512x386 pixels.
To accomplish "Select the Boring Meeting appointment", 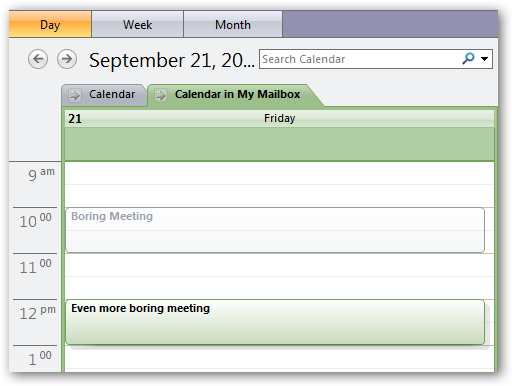I will tap(275, 230).
